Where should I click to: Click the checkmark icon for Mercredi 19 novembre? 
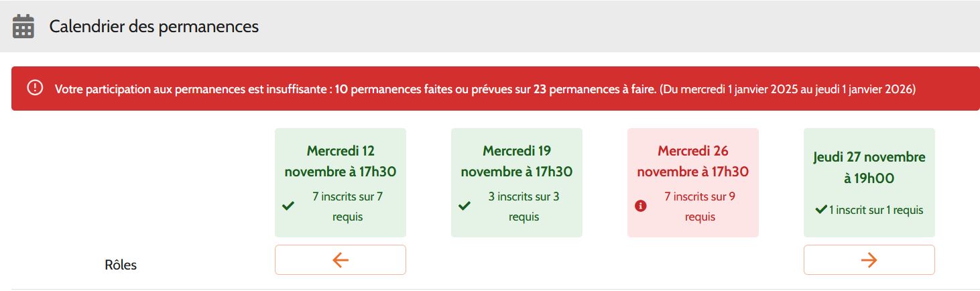click(x=464, y=207)
